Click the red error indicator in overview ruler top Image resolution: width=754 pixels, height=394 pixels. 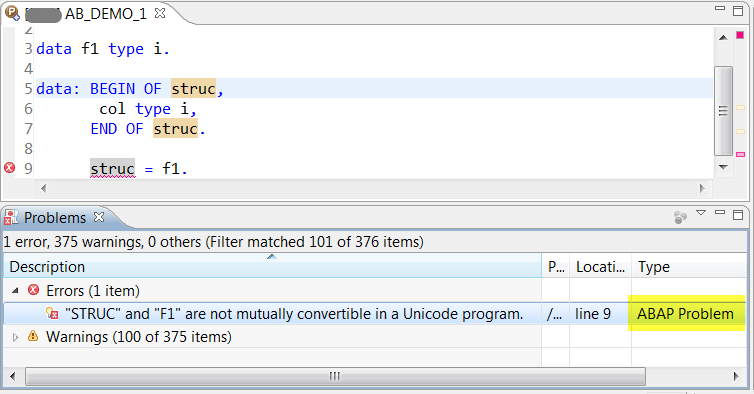740,35
